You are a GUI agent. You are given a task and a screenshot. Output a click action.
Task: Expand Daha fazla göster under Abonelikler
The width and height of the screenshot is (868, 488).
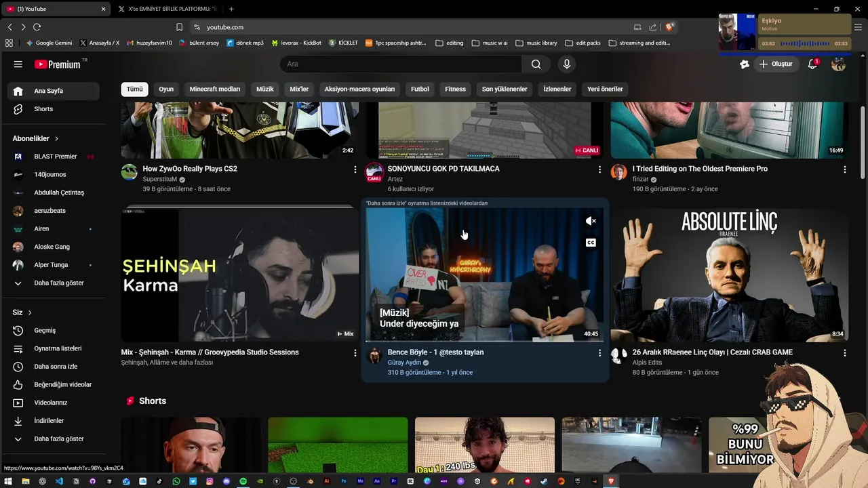54,283
